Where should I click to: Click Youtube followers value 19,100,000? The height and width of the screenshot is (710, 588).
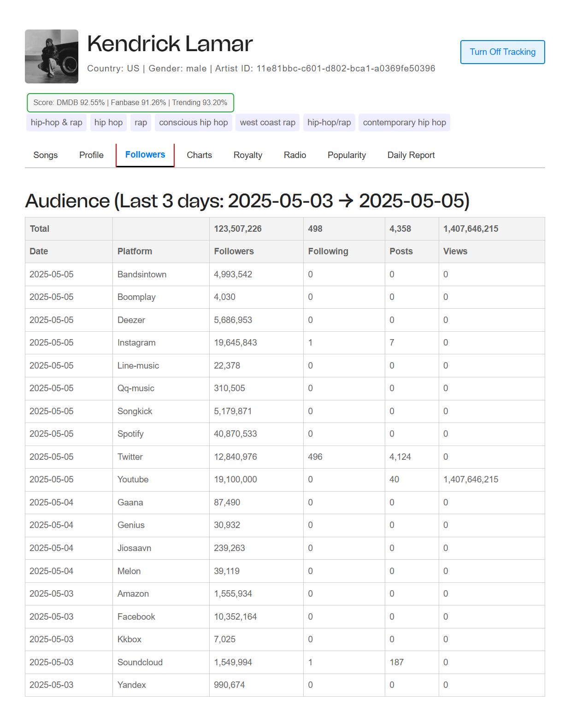tap(235, 480)
